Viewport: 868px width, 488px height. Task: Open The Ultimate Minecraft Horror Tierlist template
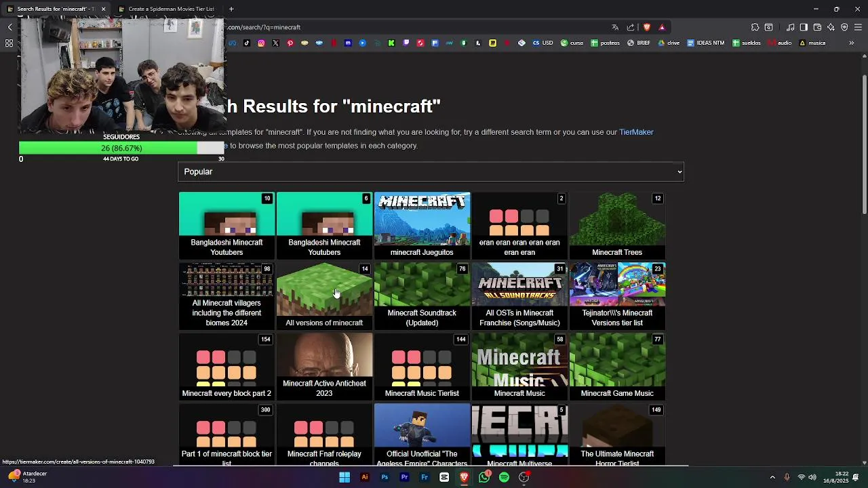(617, 434)
